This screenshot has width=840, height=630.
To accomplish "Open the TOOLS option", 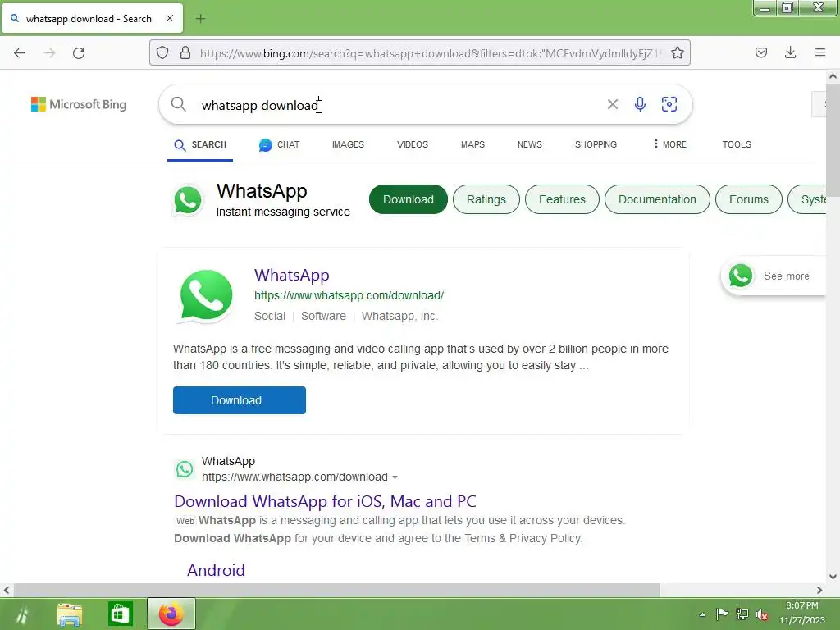I will (737, 144).
